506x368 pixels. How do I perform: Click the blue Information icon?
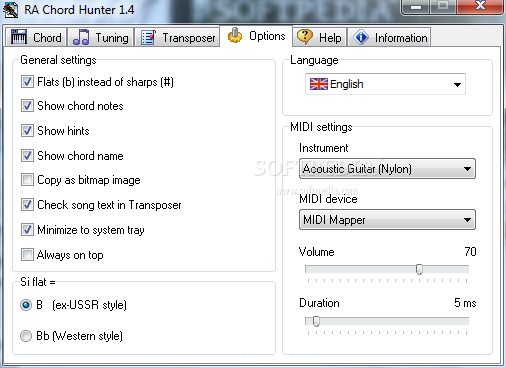point(361,37)
